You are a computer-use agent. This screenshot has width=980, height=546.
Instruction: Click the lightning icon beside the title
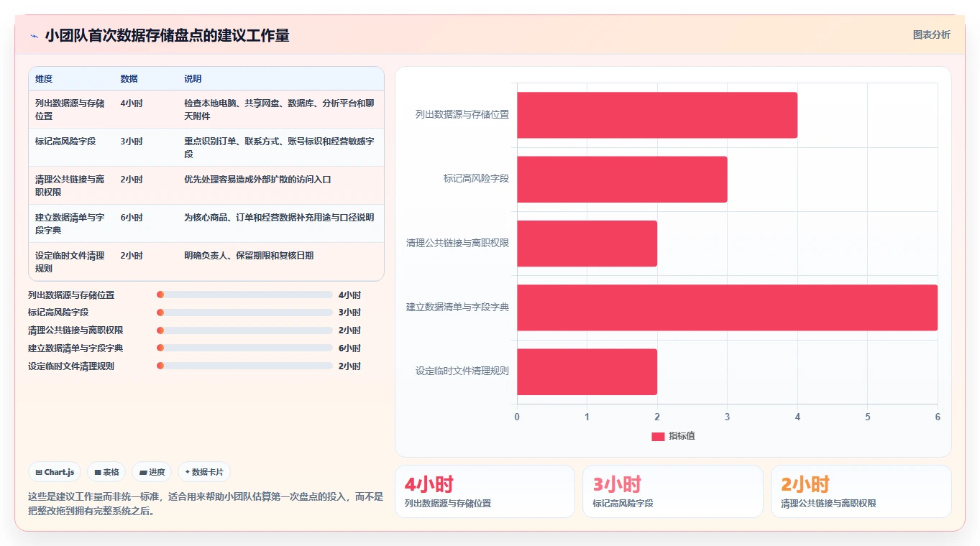pyautogui.click(x=35, y=36)
